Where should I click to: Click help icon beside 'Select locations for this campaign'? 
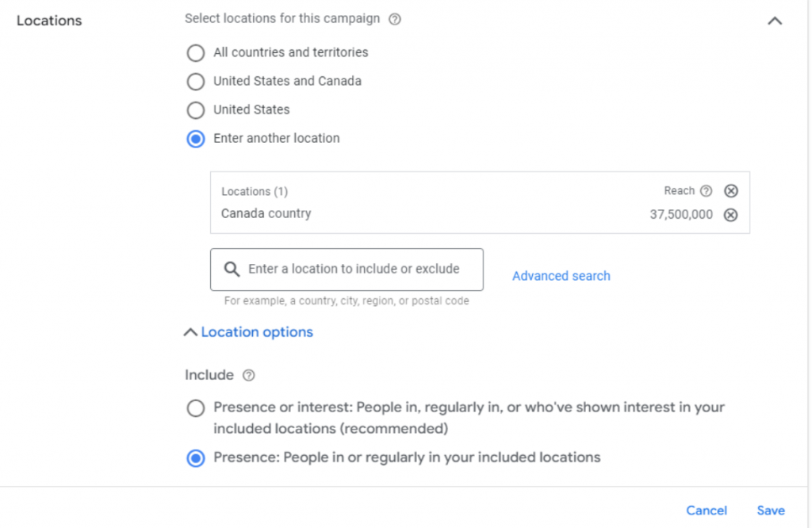pos(395,19)
